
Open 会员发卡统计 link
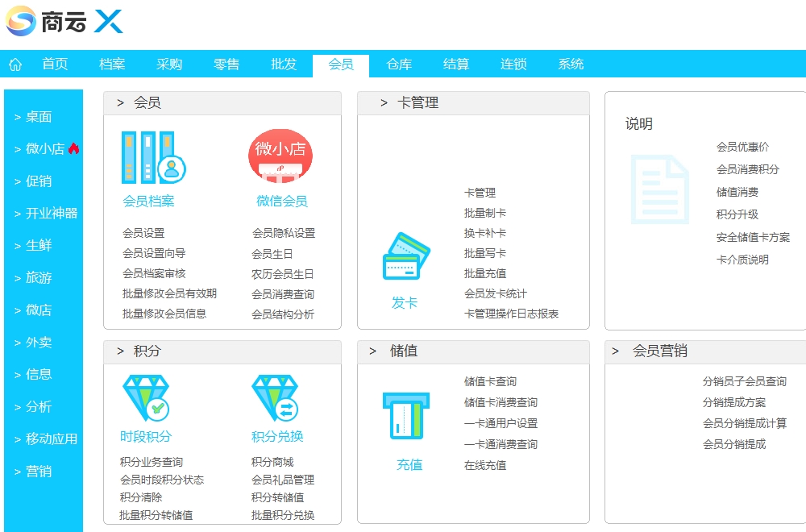click(496, 293)
